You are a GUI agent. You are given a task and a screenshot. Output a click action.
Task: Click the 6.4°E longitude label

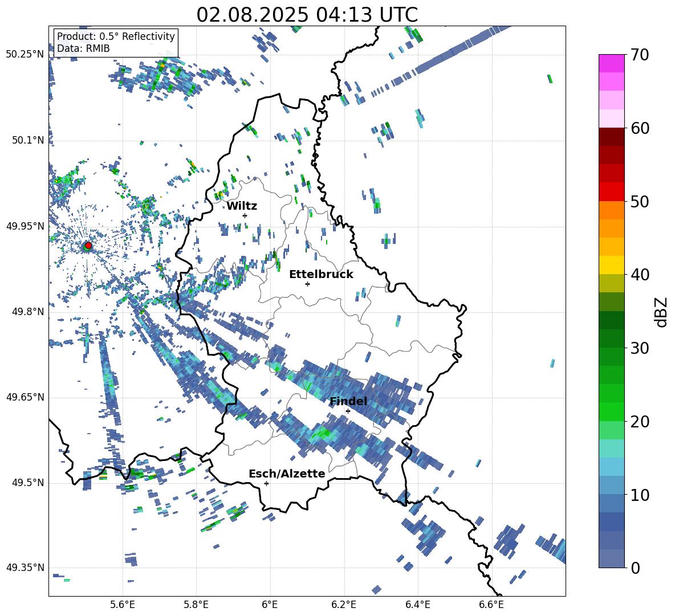pos(417,605)
